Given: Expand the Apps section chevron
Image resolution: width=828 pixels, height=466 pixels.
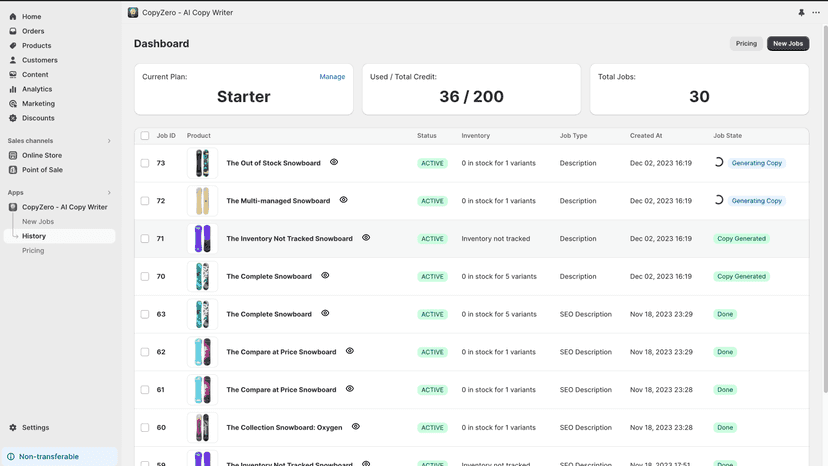Looking at the screenshot, I should (x=109, y=193).
